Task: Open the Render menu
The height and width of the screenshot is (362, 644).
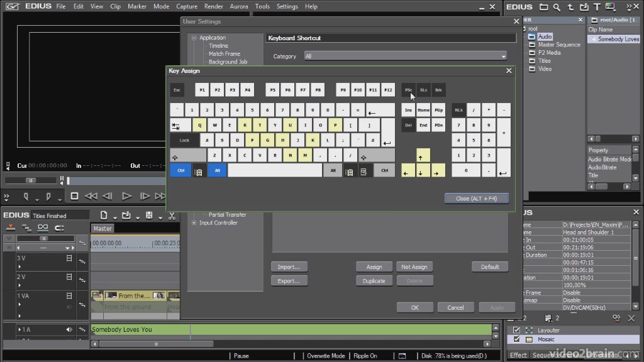Action: coord(214,6)
